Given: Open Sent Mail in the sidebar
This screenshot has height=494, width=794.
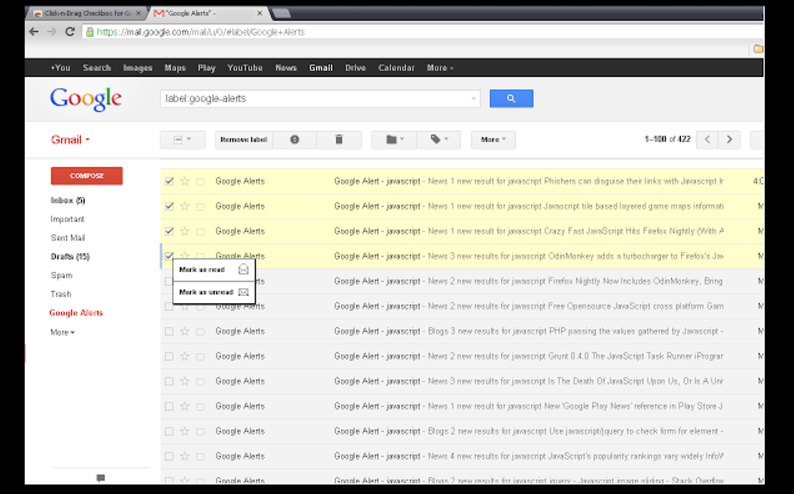Looking at the screenshot, I should click(68, 238).
